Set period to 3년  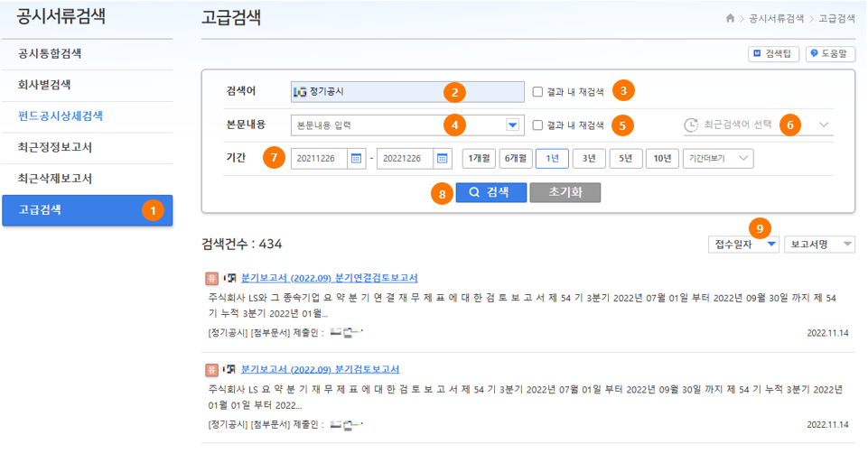pos(589,159)
